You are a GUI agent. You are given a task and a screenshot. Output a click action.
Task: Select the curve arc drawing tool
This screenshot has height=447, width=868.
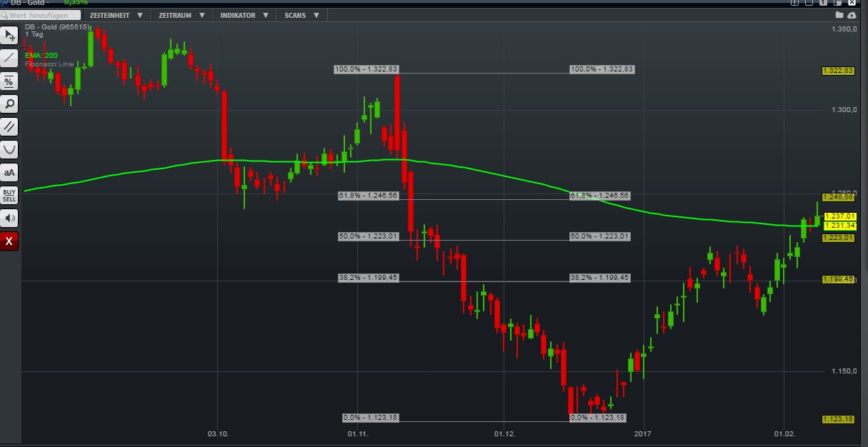tap(9, 150)
